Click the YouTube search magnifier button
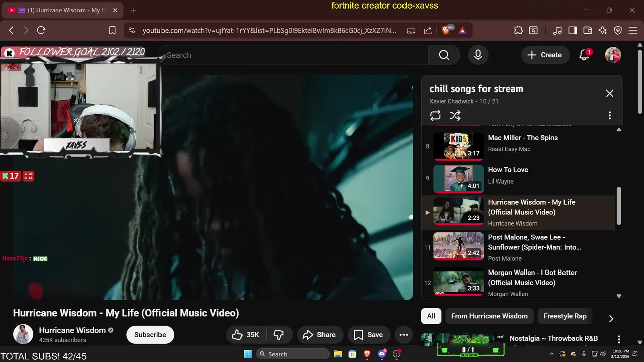This screenshot has width=644, height=362. click(x=444, y=55)
